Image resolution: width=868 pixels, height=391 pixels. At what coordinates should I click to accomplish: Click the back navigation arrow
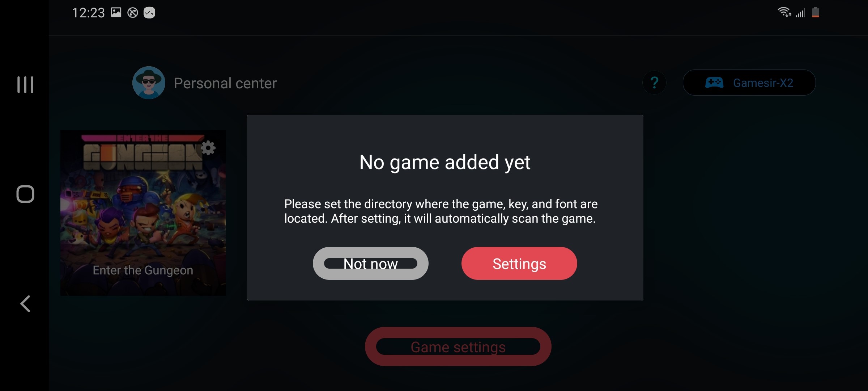[25, 303]
